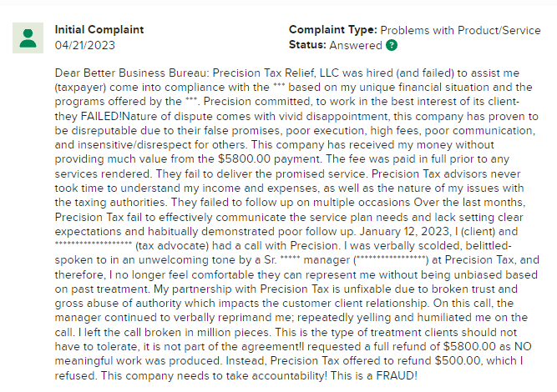The image size is (557, 392).
Task: Select the complaint date 04/21/2023
Action: (85, 45)
